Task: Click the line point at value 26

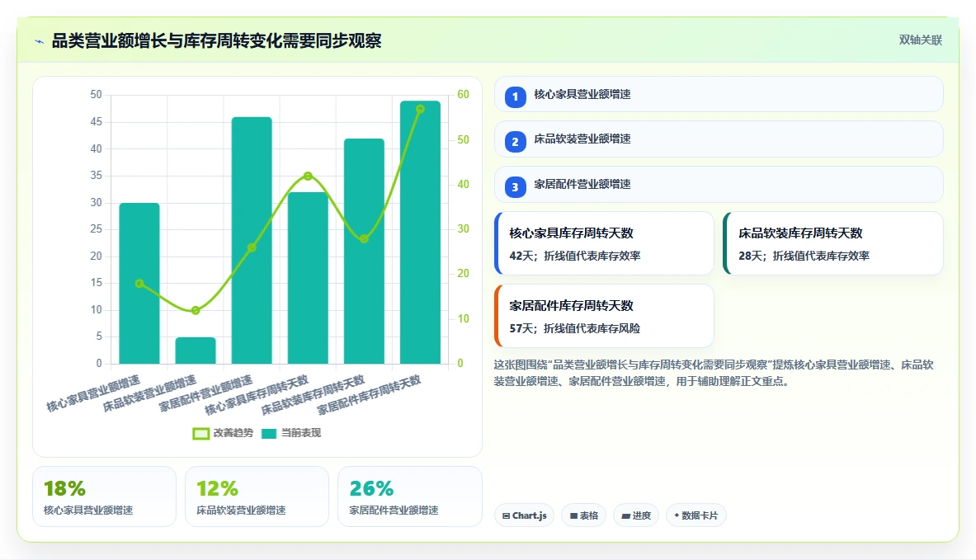Action: [252, 247]
